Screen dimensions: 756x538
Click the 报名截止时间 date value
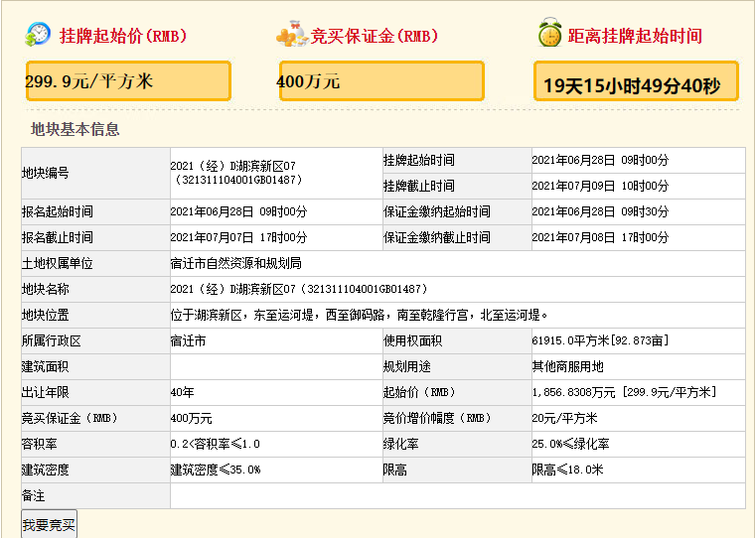tap(238, 237)
